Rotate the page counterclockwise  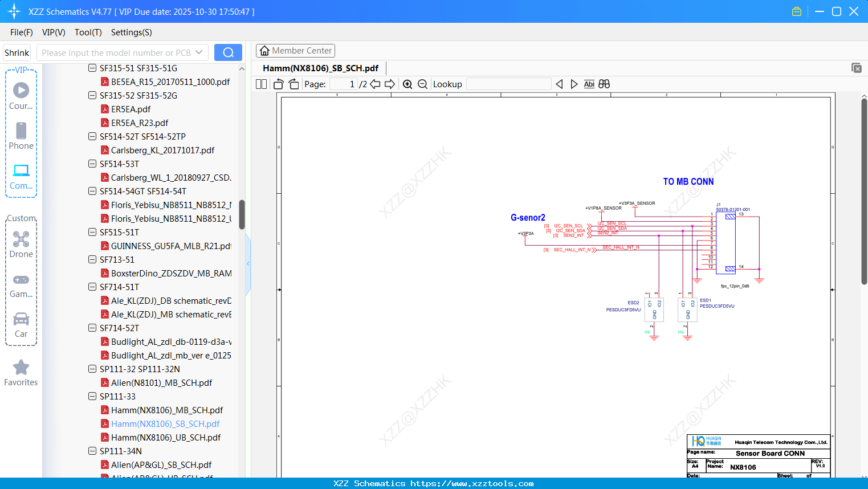click(x=279, y=84)
